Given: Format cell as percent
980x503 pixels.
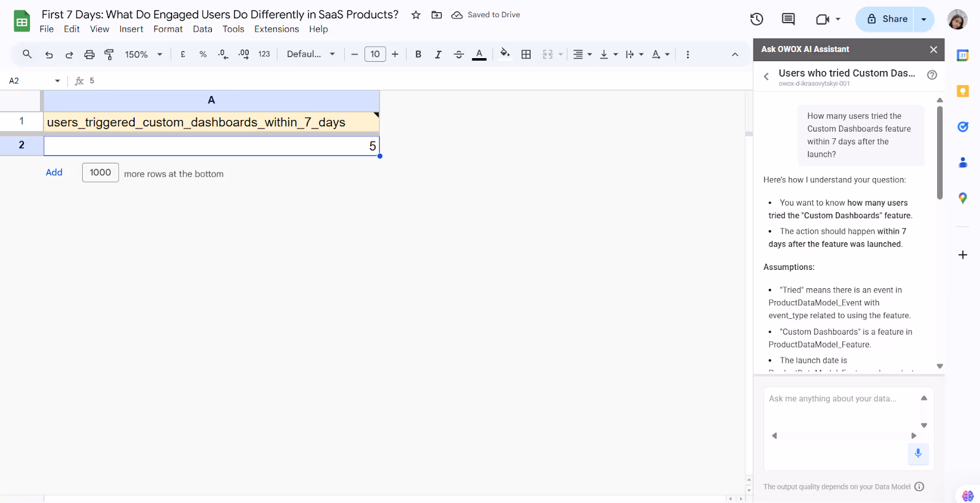Looking at the screenshot, I should (203, 54).
